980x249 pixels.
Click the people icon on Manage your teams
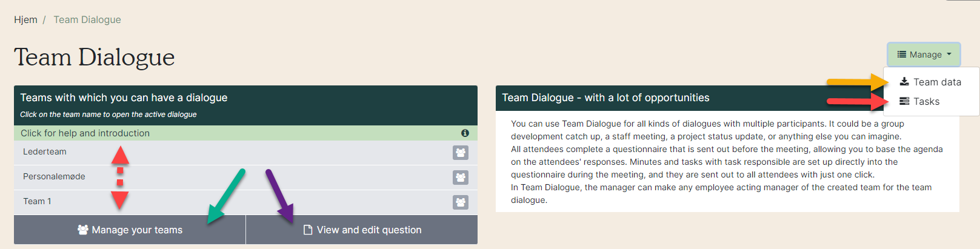click(x=83, y=230)
